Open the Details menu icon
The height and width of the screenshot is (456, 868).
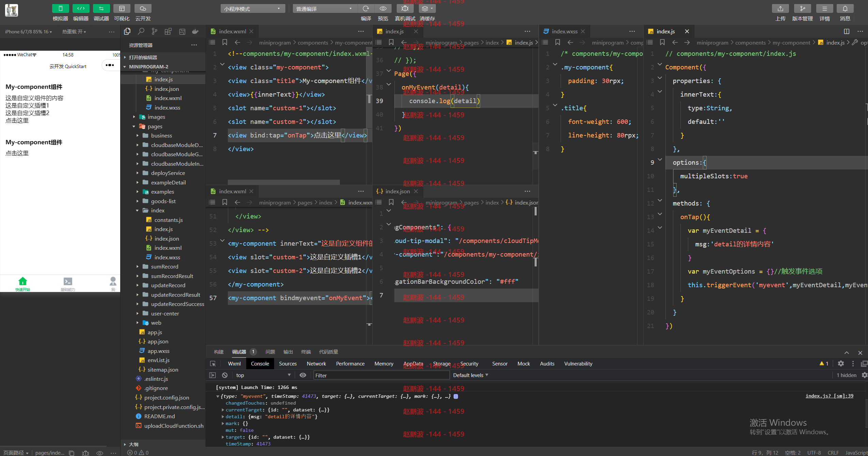[x=824, y=9]
